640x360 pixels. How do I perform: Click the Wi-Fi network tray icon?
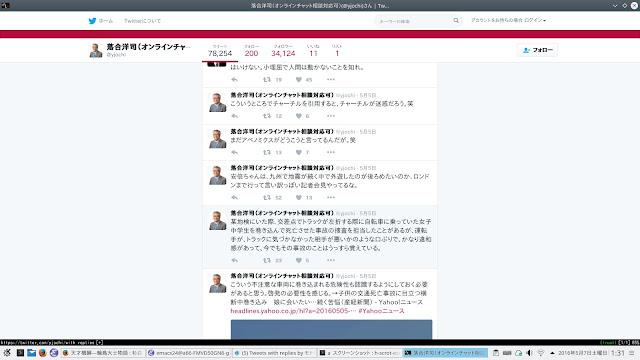coord(541,353)
